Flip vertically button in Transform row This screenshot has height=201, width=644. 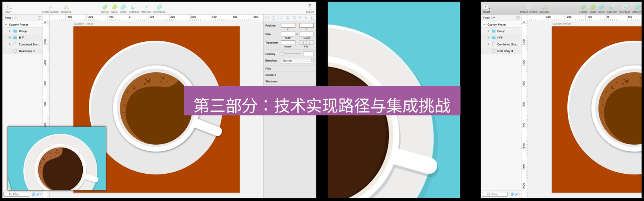[310, 43]
